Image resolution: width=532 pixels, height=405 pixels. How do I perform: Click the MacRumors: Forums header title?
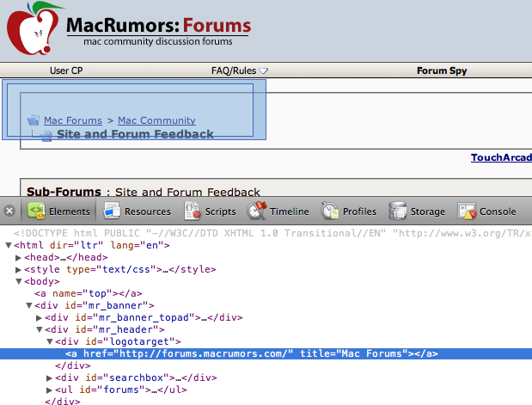pyautogui.click(x=158, y=26)
